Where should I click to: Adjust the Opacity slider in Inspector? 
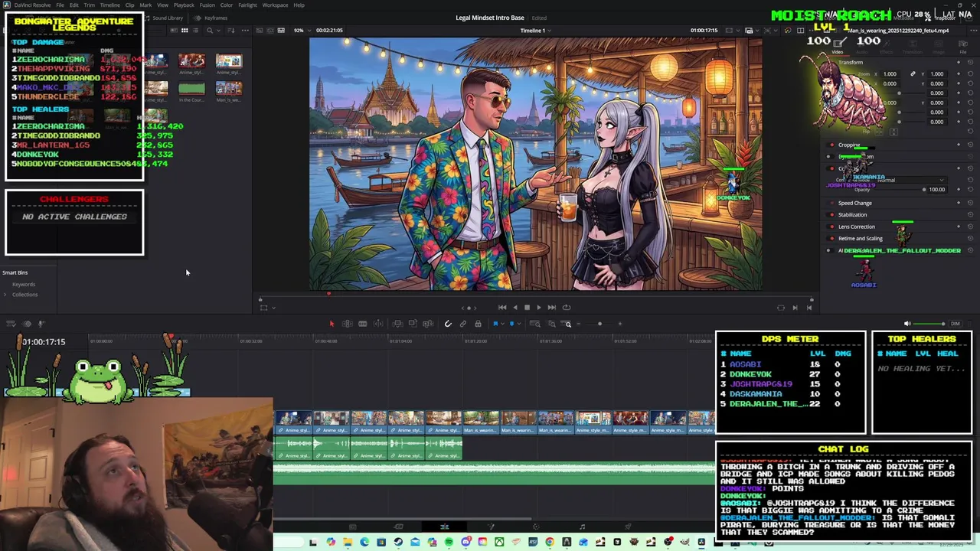click(923, 189)
